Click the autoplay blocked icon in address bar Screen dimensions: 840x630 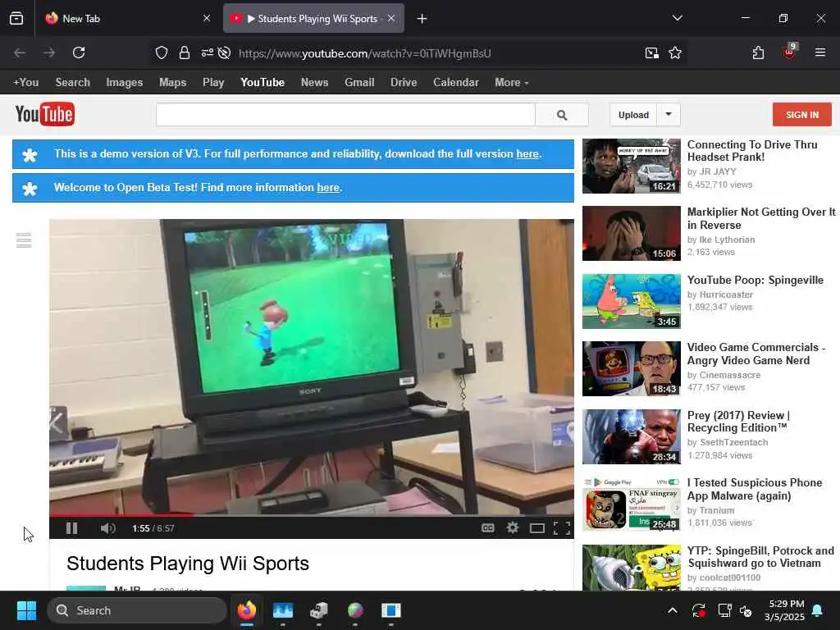225,52
